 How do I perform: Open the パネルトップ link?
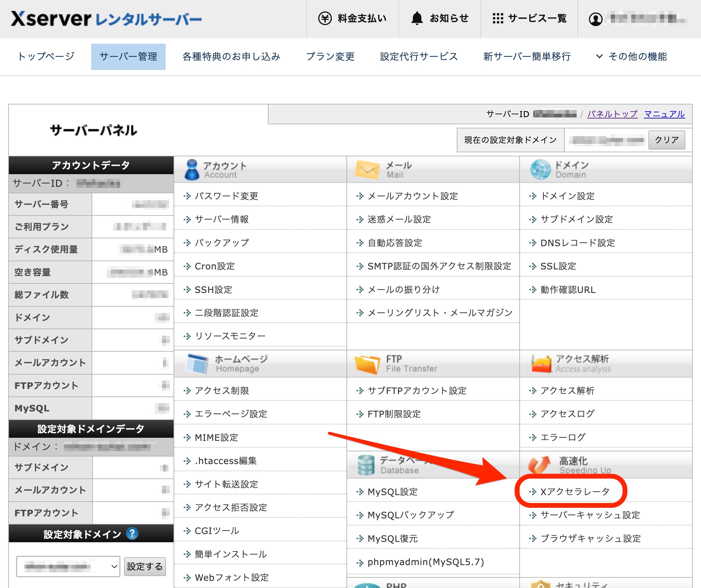click(x=612, y=114)
